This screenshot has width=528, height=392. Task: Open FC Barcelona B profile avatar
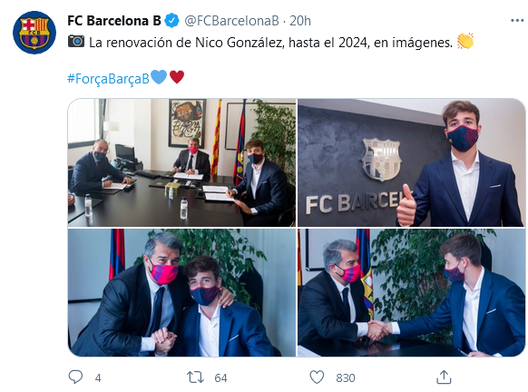click(x=34, y=32)
